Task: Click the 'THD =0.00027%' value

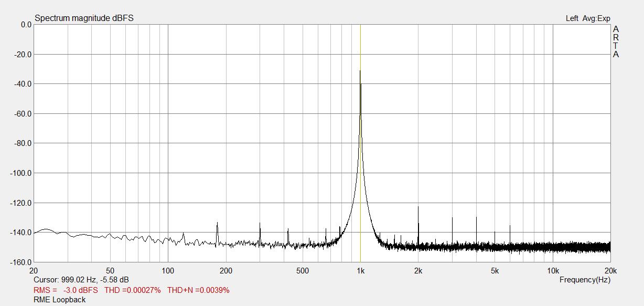Action: click(133, 290)
